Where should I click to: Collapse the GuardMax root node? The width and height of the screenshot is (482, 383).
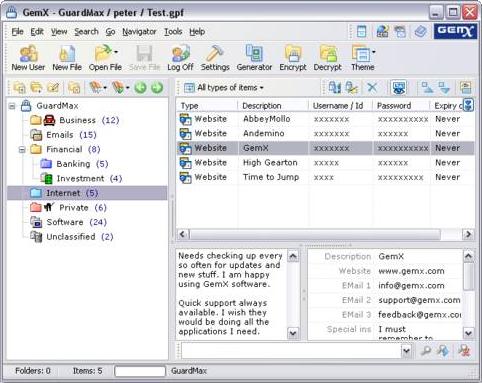12,106
